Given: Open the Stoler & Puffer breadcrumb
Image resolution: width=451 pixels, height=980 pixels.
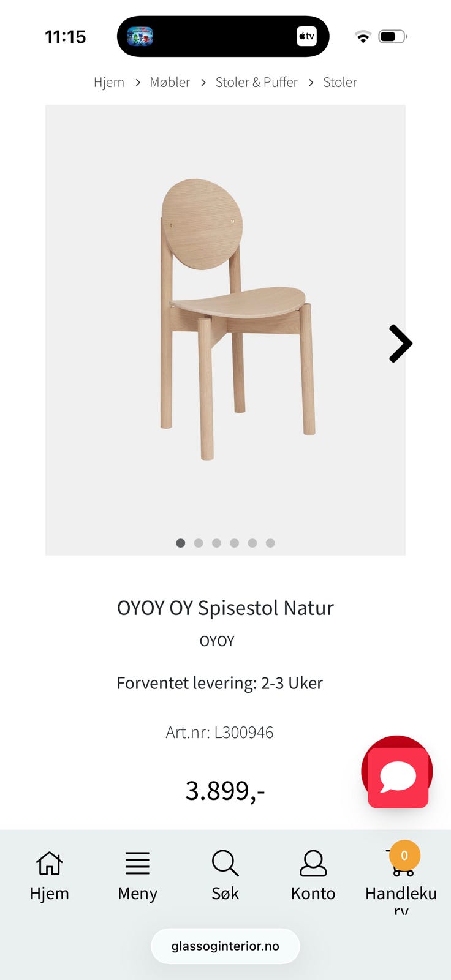Looking at the screenshot, I should [256, 82].
